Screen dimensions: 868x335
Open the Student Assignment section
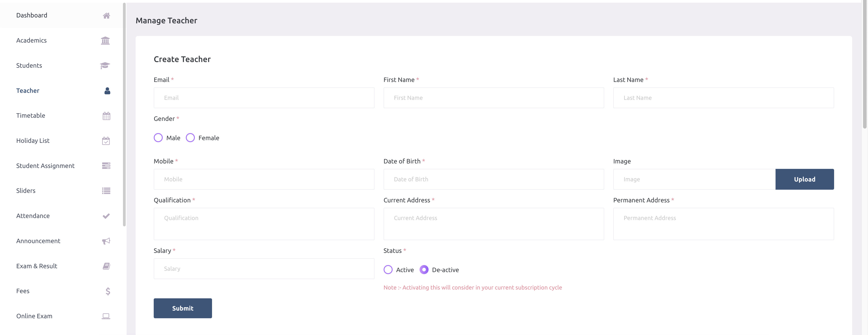(x=45, y=166)
